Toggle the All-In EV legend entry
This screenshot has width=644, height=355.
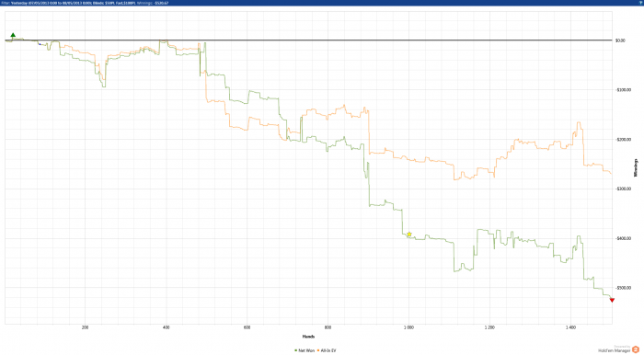click(x=327, y=350)
